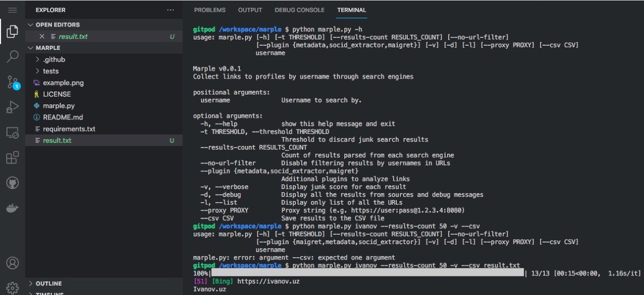644x295 pixels.
Task: Open Source Control view with badge
Action: click(13, 82)
